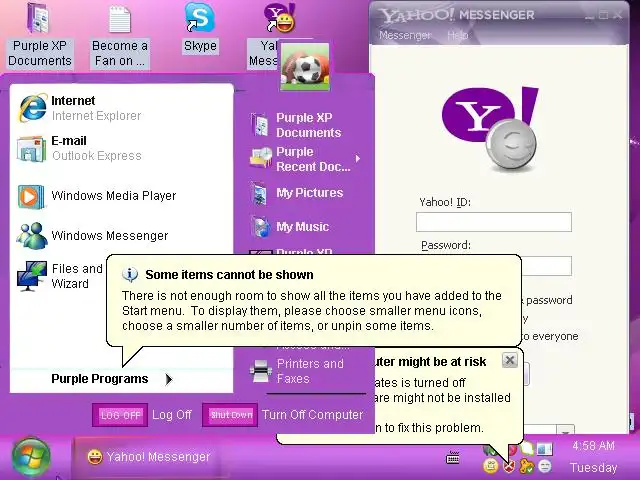Click the Some items cannot be shown balloon
Image resolution: width=640 pixels, height=480 pixels.
click(x=313, y=300)
